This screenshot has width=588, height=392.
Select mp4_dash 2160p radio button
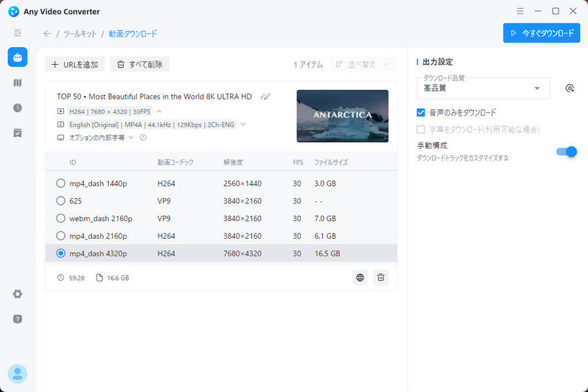(x=60, y=236)
